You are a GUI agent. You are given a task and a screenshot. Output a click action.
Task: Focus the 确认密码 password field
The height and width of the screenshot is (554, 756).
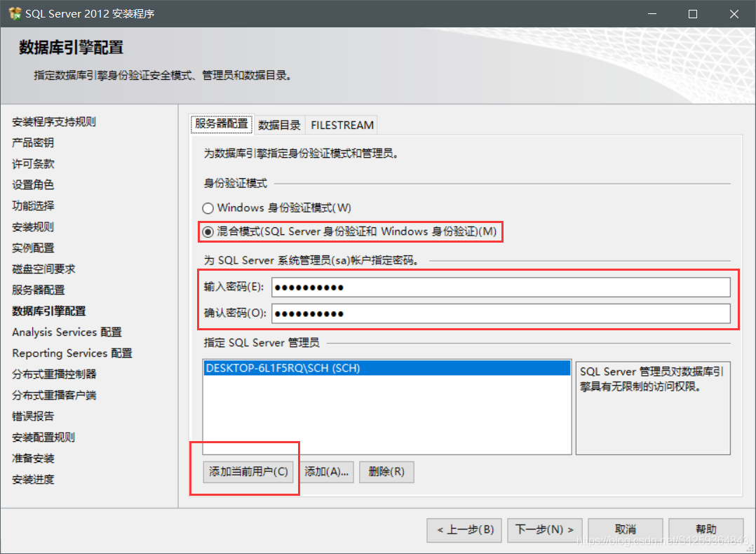coord(501,313)
